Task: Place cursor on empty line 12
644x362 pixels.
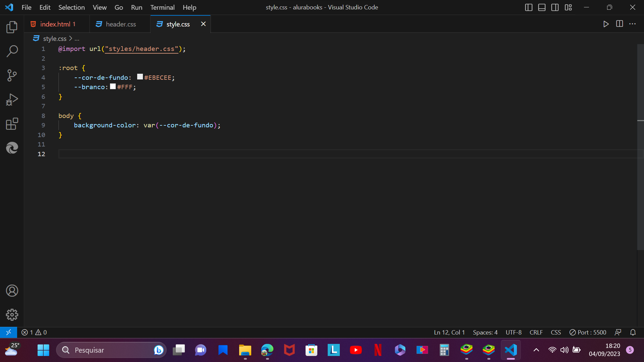Action: pyautogui.click(x=347, y=154)
